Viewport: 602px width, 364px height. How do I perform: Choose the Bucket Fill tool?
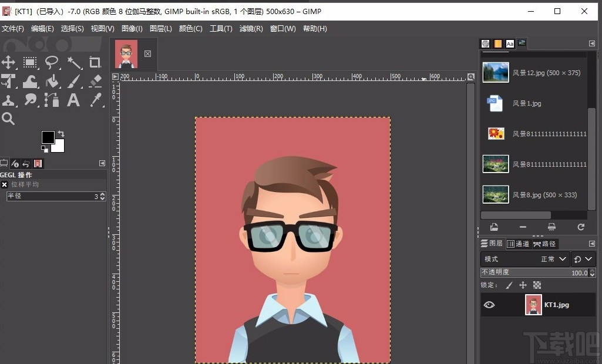pos(52,81)
